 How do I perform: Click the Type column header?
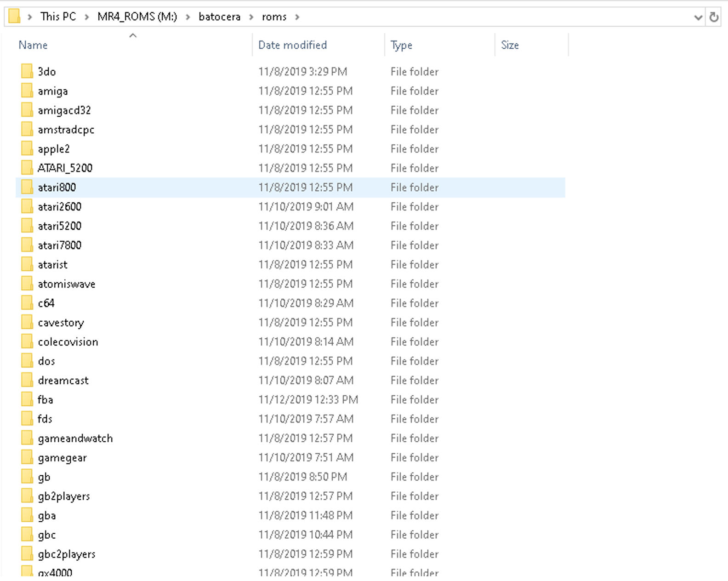point(401,45)
